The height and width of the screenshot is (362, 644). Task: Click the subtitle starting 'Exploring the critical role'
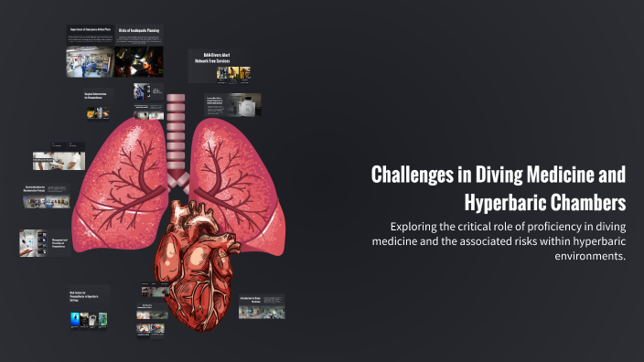499,241
